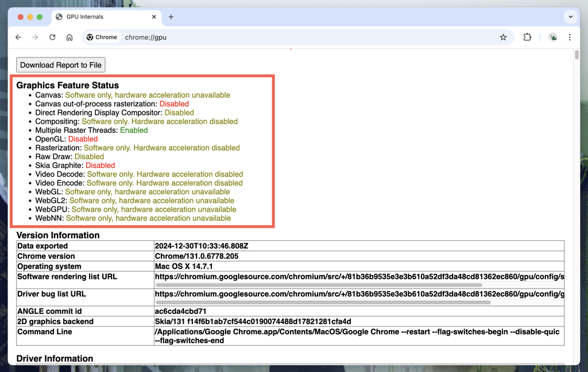The height and width of the screenshot is (372, 588).
Task: Open the Chrome three-dot menu
Action: 570,37
